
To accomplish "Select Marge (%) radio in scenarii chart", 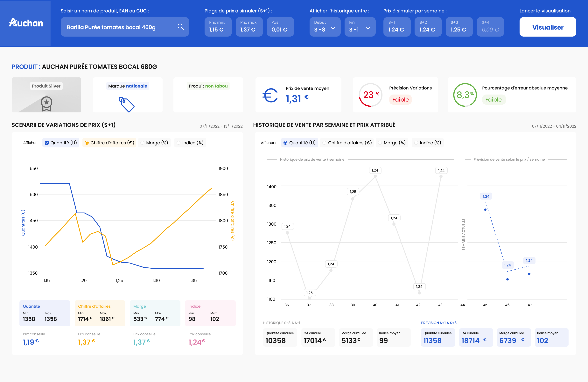I will (142, 143).
